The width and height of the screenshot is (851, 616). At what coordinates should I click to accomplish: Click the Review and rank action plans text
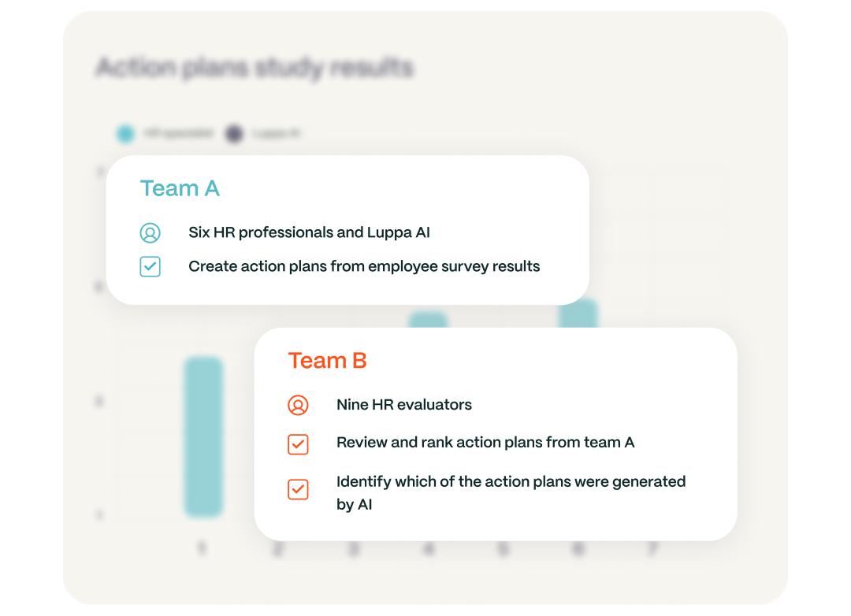click(485, 443)
